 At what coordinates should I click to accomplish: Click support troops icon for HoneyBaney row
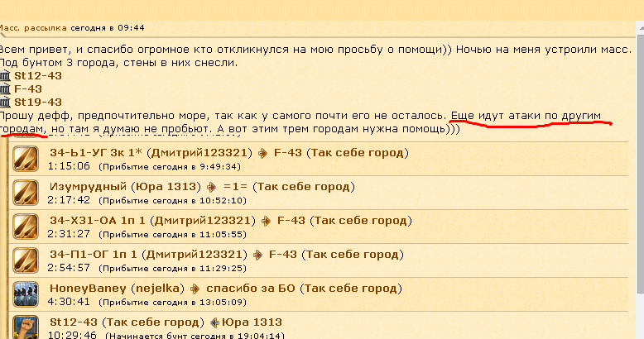[26, 294]
